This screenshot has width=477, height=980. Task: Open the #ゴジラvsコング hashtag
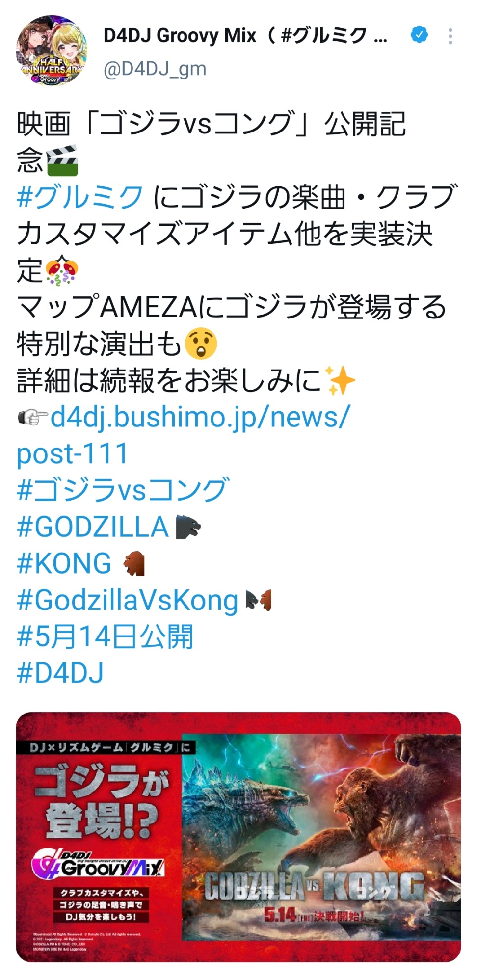pyautogui.click(x=123, y=490)
